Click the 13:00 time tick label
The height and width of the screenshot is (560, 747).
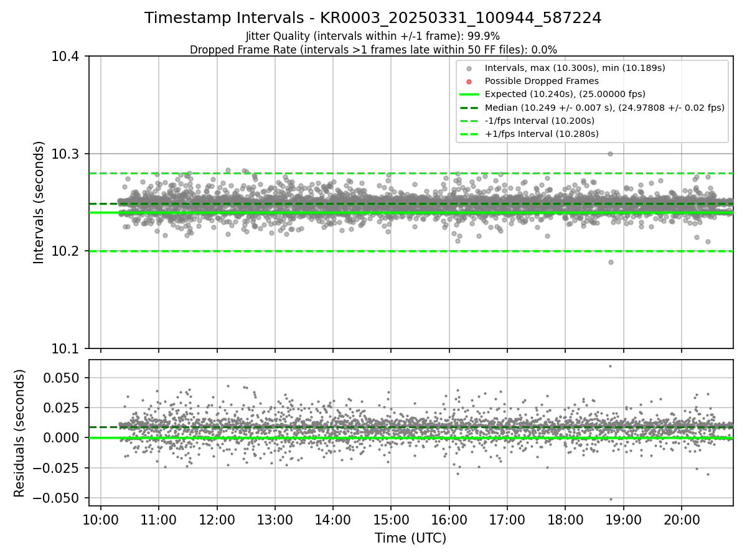(x=275, y=520)
